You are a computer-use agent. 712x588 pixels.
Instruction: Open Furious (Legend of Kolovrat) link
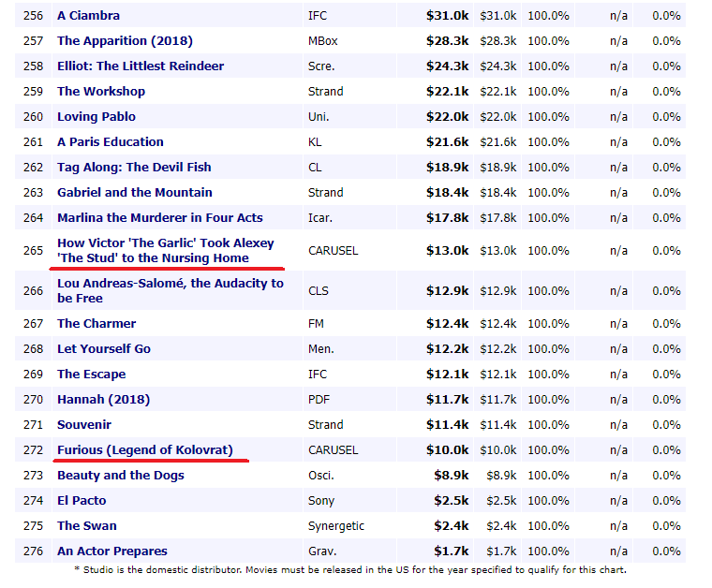click(145, 450)
